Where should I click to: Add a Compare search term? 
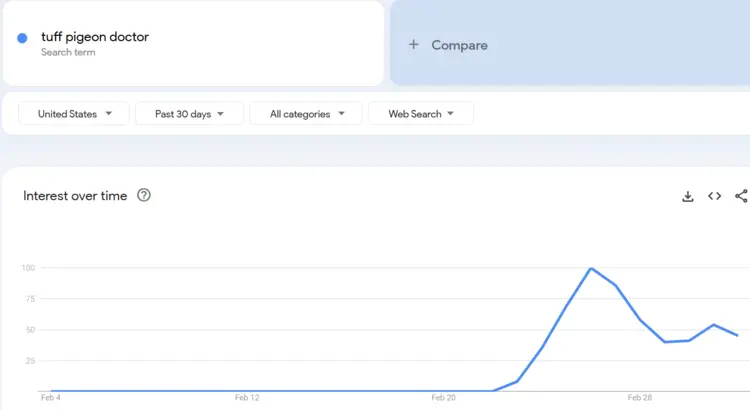(x=459, y=45)
